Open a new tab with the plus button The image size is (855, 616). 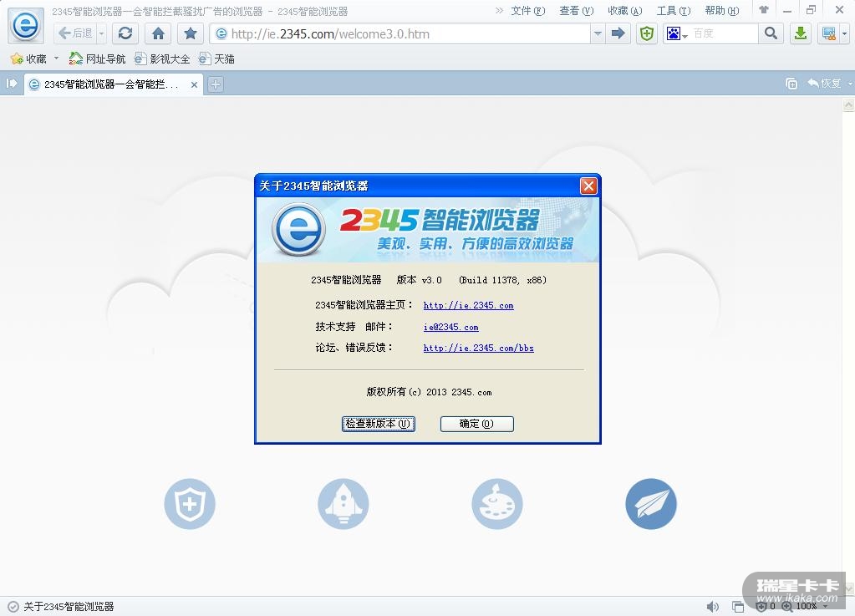(216, 84)
